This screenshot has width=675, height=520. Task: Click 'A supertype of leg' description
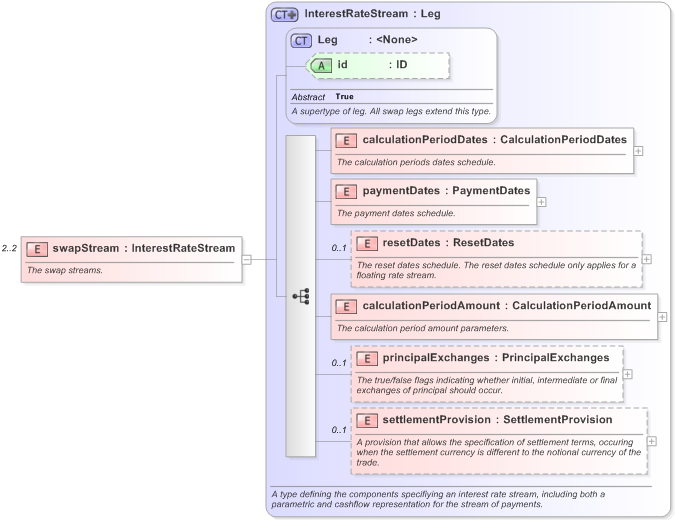[391, 111]
